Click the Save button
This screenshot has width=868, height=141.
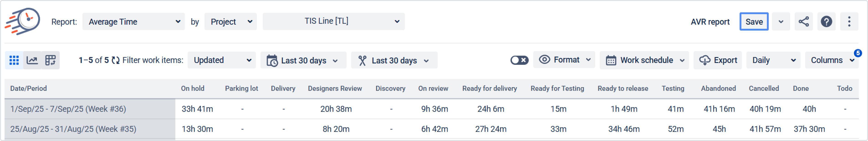754,22
